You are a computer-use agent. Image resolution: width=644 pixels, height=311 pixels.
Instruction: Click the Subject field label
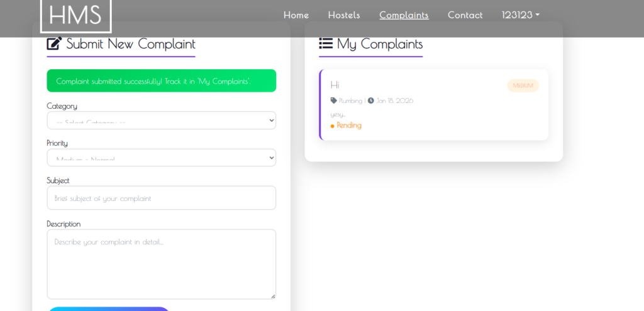click(x=58, y=180)
